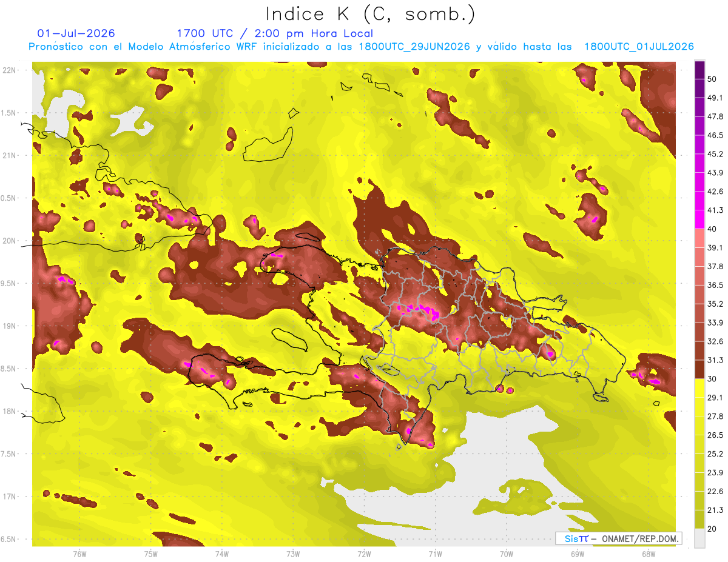This screenshot has width=728, height=562.
Task: Click colorbar label '27.8'
Action: [715, 416]
